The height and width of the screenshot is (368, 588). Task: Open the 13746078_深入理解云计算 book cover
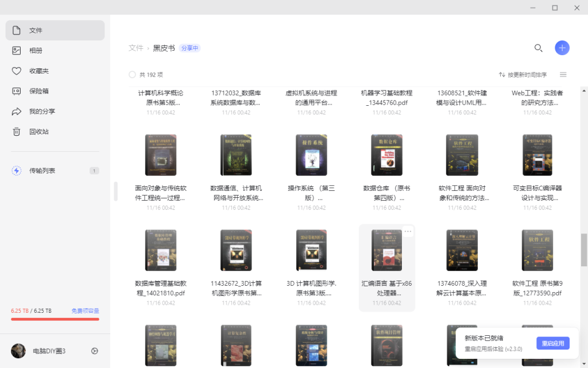pos(462,251)
